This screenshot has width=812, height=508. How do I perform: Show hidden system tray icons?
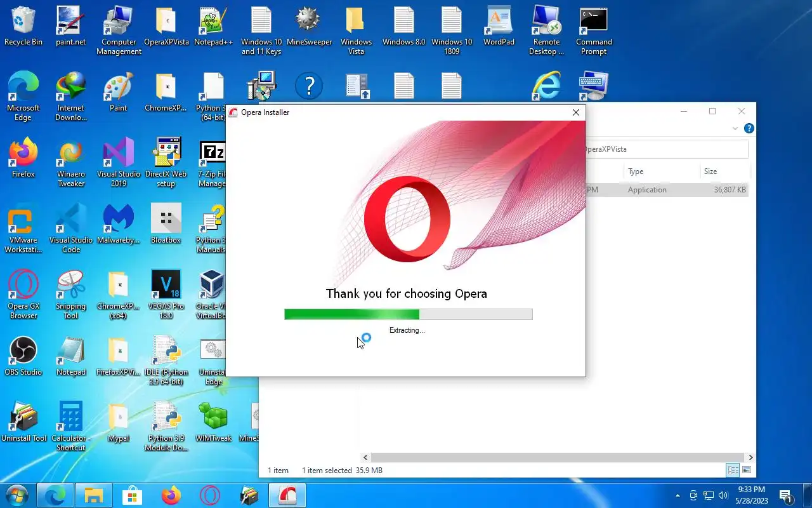pos(678,495)
